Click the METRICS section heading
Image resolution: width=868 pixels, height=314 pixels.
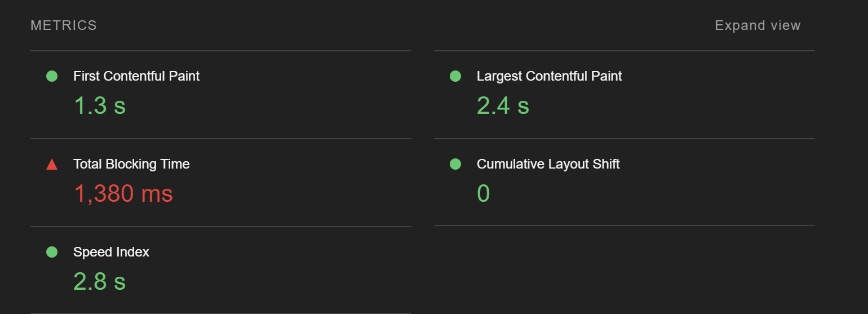(64, 25)
